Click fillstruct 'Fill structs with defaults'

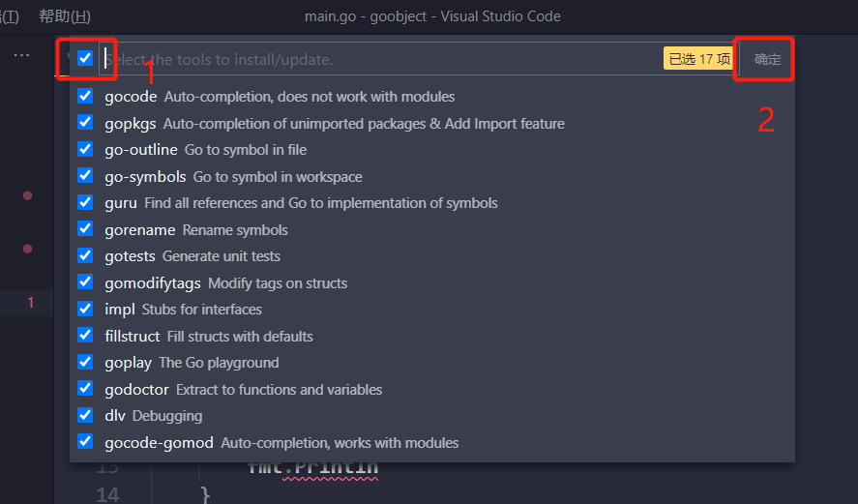tap(240, 336)
